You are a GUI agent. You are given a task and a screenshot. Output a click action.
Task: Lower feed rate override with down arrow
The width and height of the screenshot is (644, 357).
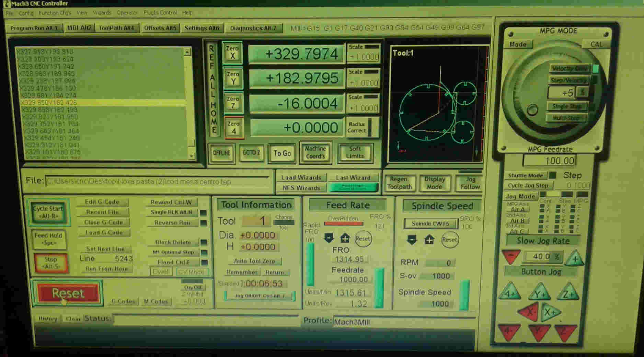[329, 238]
